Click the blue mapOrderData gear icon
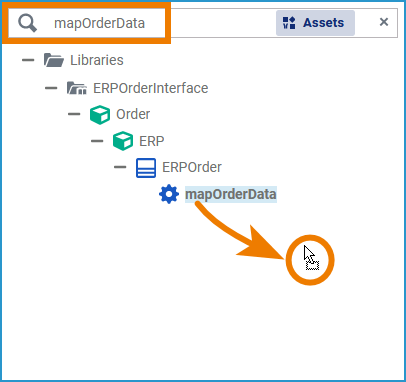406x382 pixels. [x=169, y=194]
